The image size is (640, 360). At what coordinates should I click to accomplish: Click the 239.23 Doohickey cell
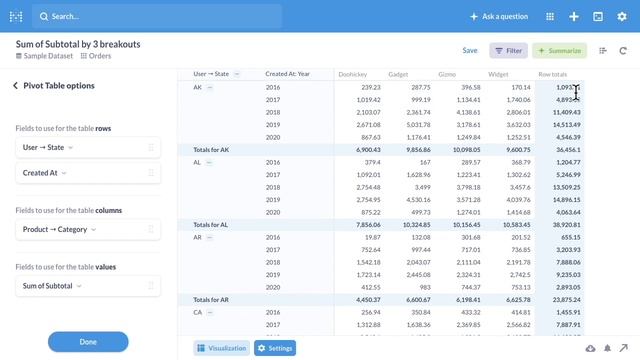click(371, 87)
